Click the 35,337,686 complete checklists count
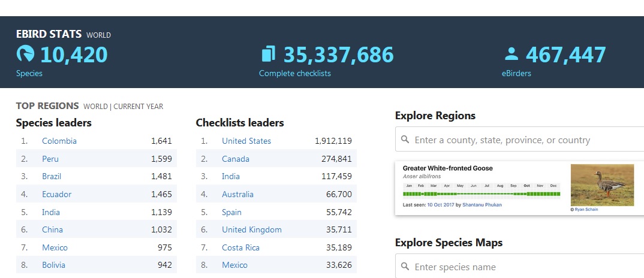 338,55
